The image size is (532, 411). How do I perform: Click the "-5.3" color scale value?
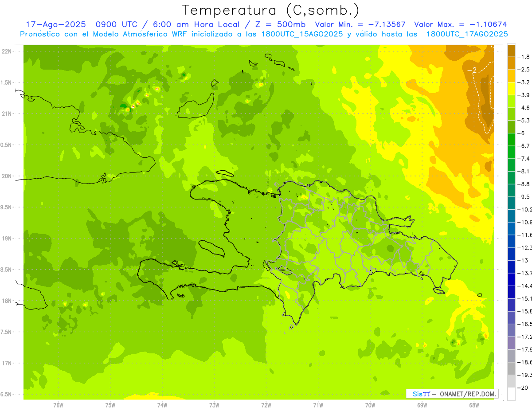[x=524, y=121]
